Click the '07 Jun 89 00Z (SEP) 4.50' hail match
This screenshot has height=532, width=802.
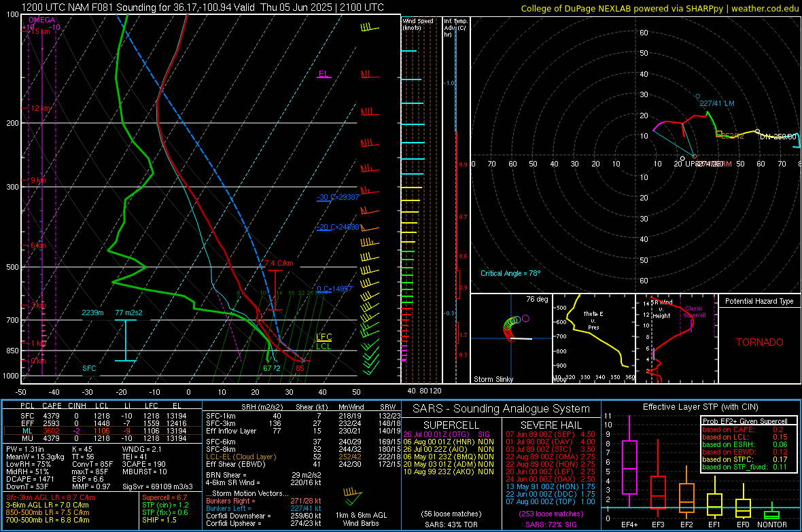coord(551,434)
